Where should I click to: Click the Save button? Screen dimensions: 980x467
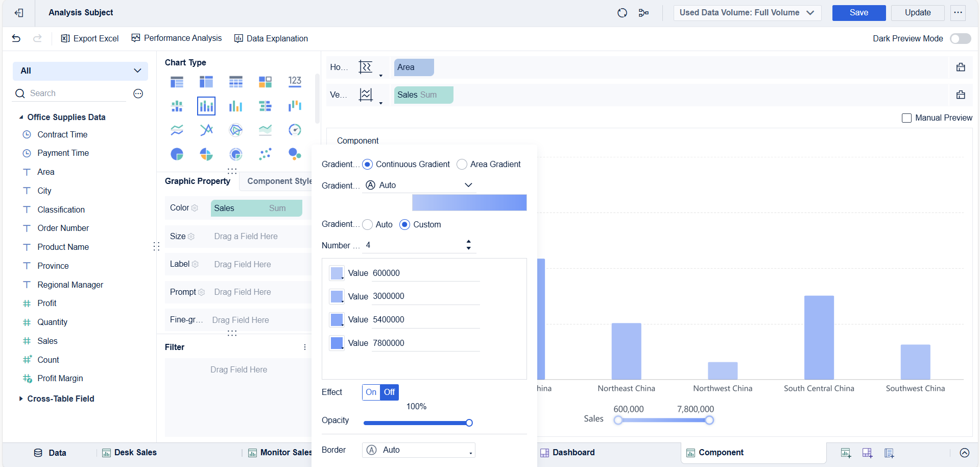click(859, 13)
